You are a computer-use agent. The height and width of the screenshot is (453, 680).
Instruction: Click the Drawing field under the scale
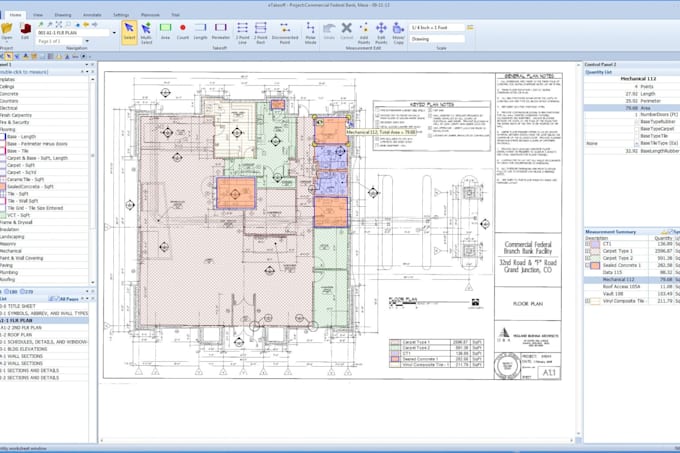click(437, 39)
